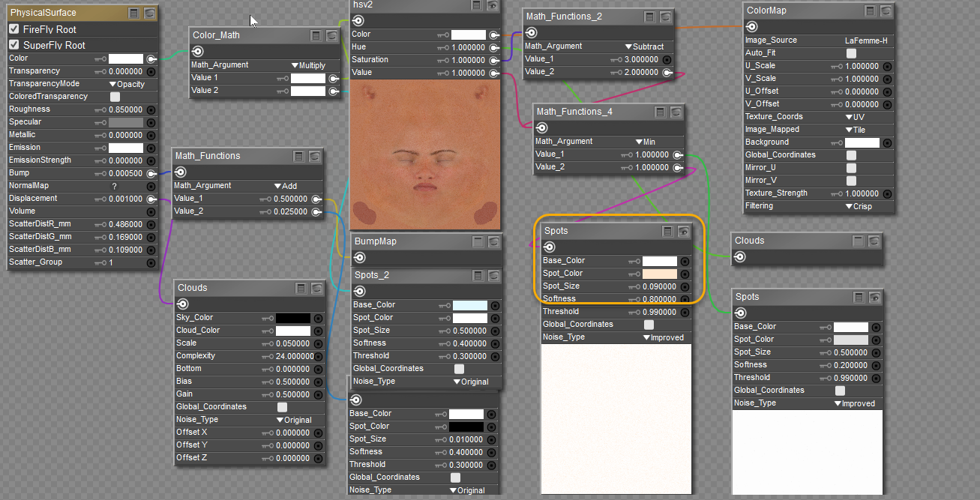
Task: Toggle preview eye icon on hsv2 node
Action: (x=492, y=4)
